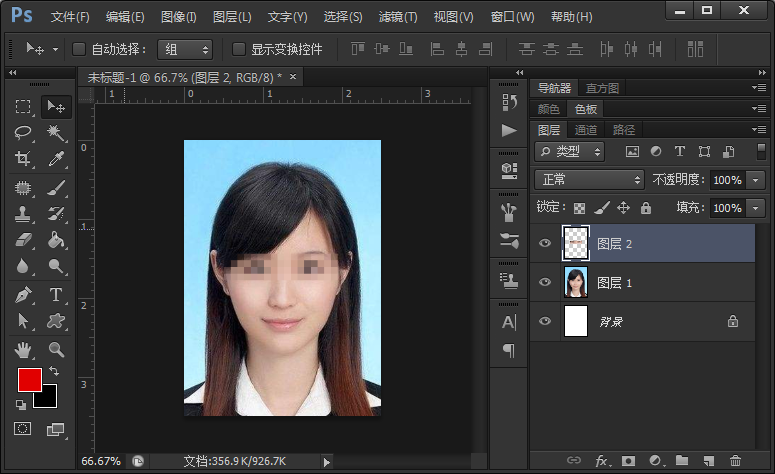
Task: Select the Dodge tool
Action: 56,266
